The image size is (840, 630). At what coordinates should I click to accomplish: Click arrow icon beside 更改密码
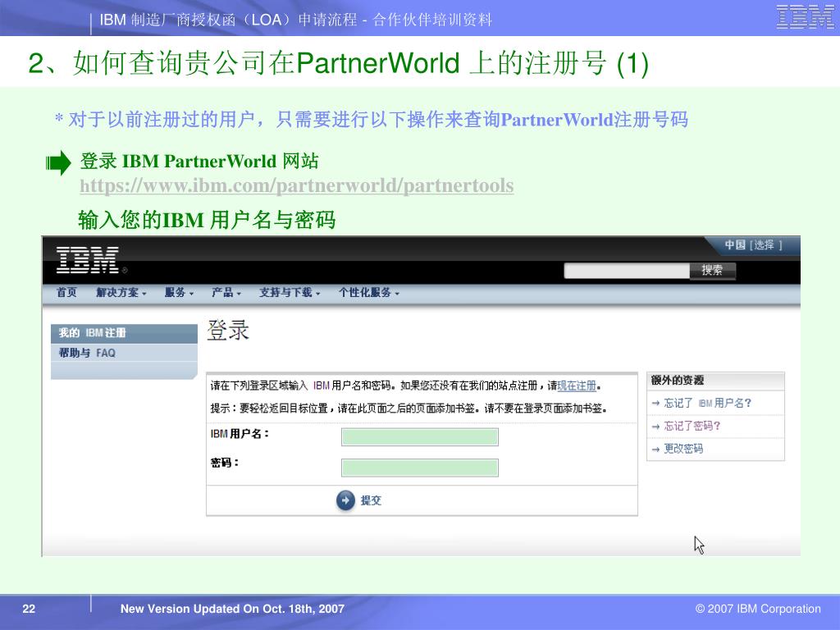click(x=655, y=450)
